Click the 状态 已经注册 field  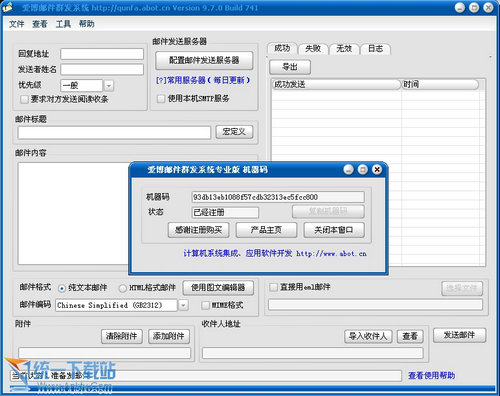pyautogui.click(x=225, y=212)
